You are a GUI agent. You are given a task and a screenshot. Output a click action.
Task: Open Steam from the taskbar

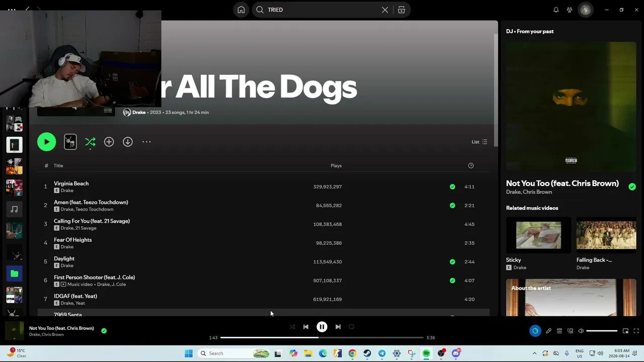click(x=367, y=353)
